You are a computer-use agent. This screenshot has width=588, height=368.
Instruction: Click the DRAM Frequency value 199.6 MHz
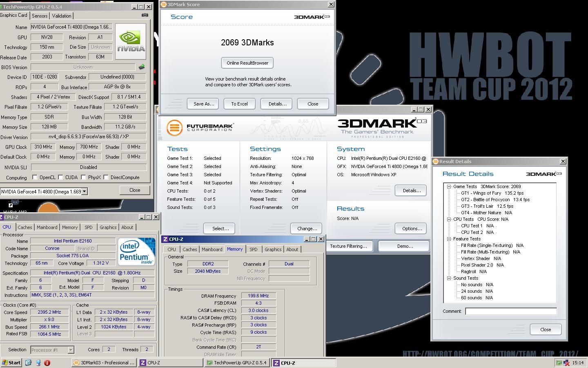click(258, 296)
